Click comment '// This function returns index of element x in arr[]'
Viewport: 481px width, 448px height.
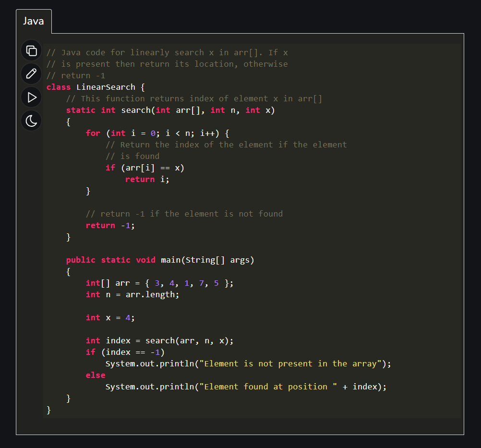(x=194, y=98)
